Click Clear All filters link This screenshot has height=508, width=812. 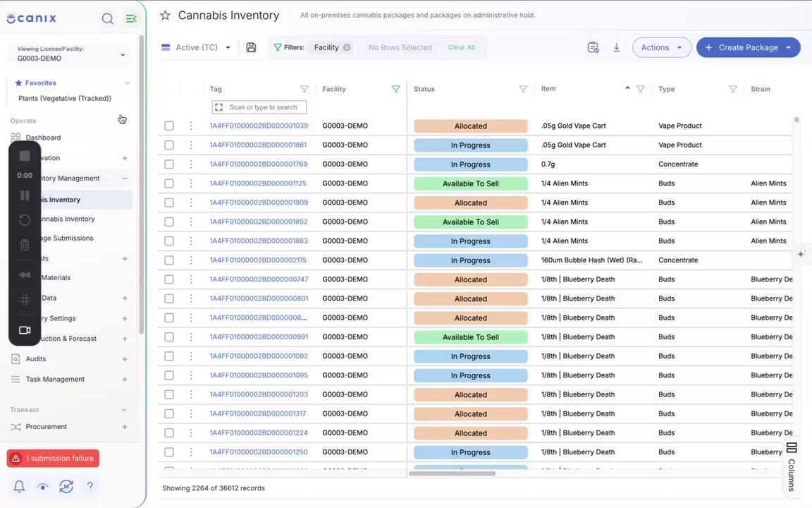click(x=461, y=47)
